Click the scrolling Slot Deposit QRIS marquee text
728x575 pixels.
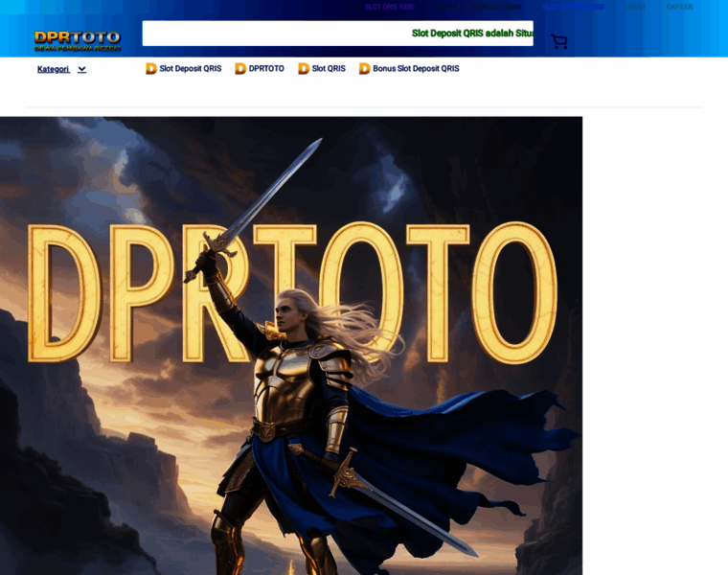pos(472,34)
